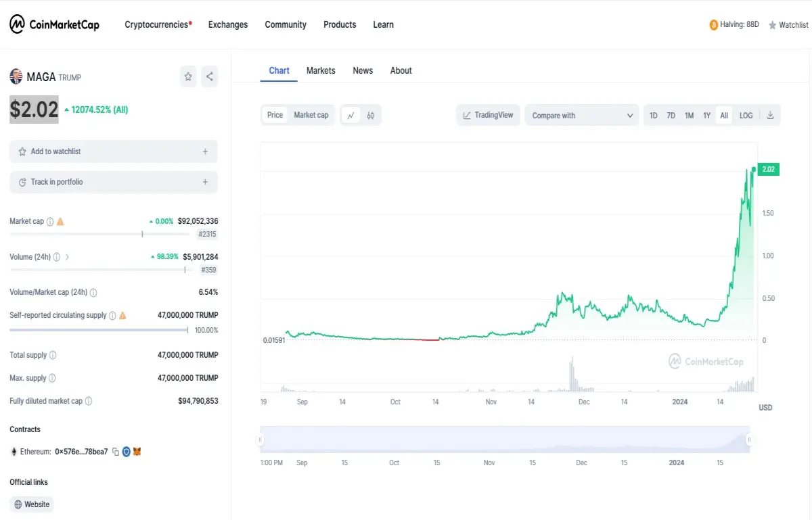This screenshot has height=520, width=812.
Task: Click the 0x576e...78bea7 contract address
Action: point(81,452)
